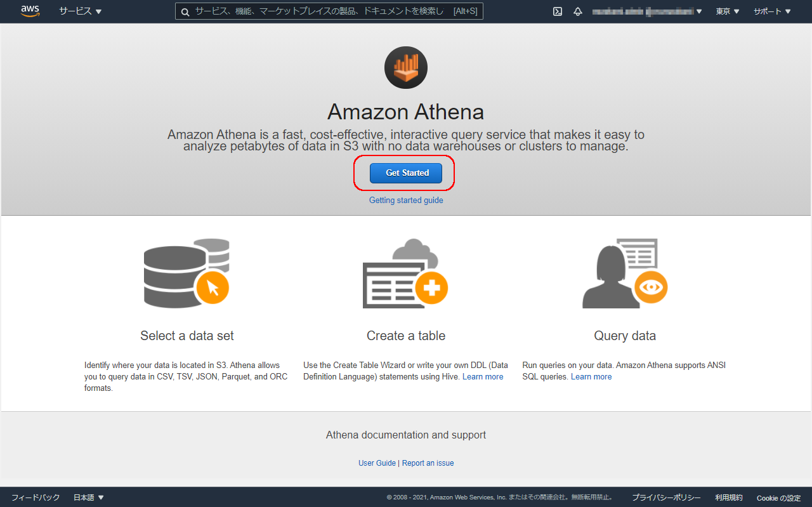Click inside the services search field
The height and width of the screenshot is (507, 812).
(x=330, y=11)
